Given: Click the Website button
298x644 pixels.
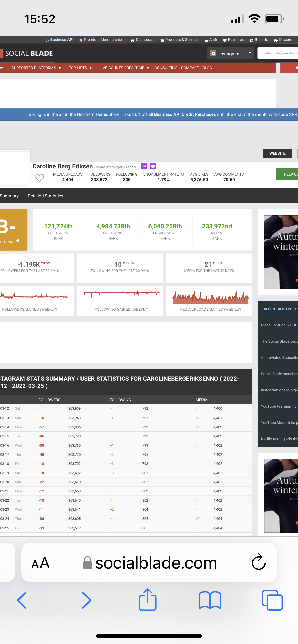Looking at the screenshot, I should 277,153.
